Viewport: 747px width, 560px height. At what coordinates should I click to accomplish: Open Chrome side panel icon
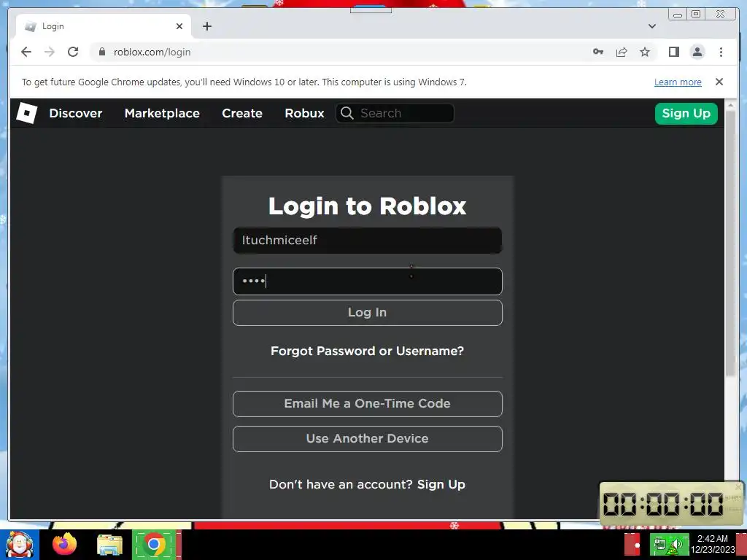pos(673,52)
